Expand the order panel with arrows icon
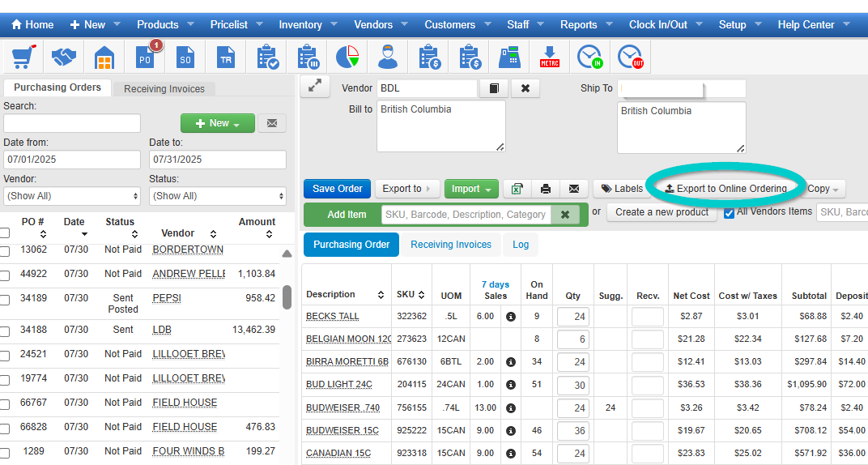The width and height of the screenshot is (868, 465). (x=315, y=87)
